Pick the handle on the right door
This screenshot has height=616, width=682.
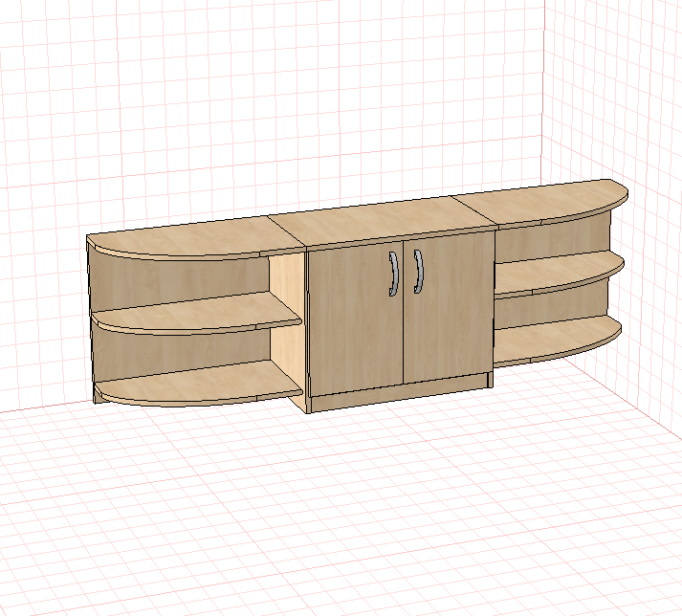[418, 271]
